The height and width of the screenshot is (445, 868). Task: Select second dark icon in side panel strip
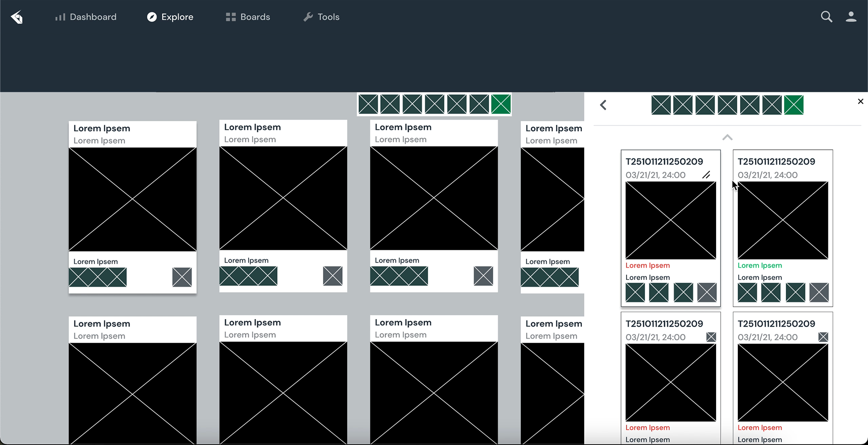pyautogui.click(x=683, y=105)
